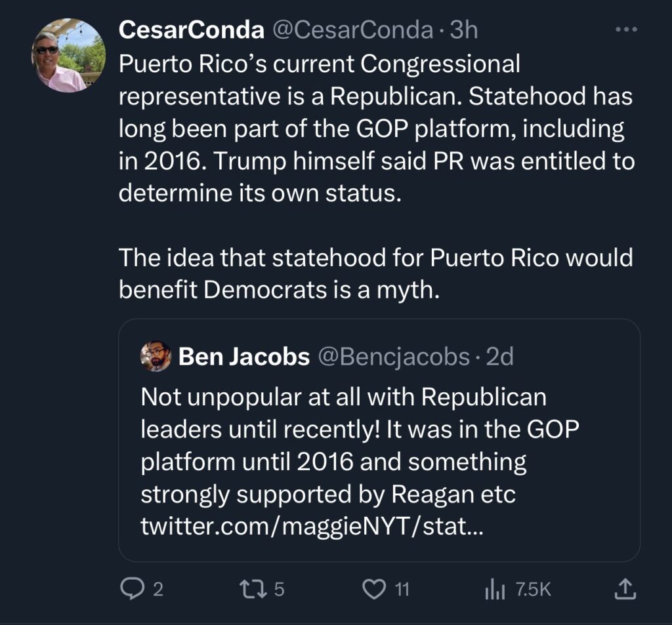Screen dimensions: 672x625
Task: Open CesarConda's profile picture
Action: 68,55
